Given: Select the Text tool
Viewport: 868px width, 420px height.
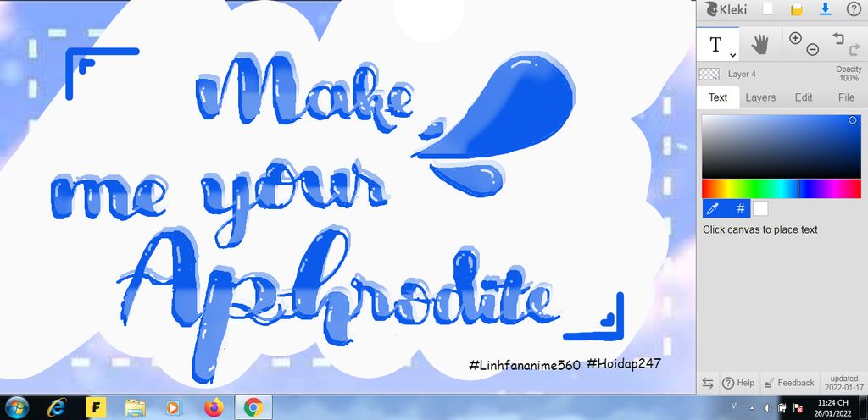Looking at the screenshot, I should click(x=717, y=44).
